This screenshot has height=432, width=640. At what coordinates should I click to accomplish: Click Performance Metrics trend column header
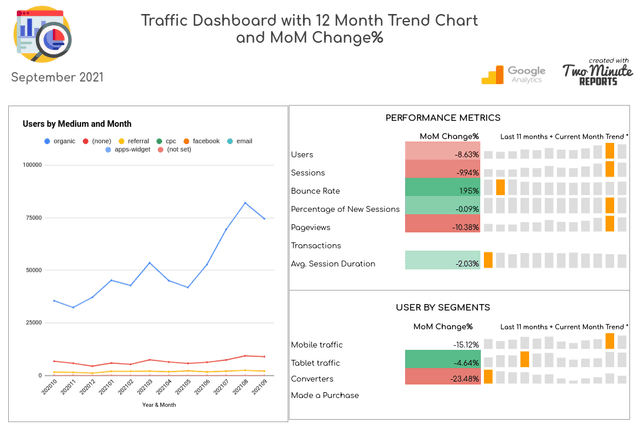[x=564, y=137]
